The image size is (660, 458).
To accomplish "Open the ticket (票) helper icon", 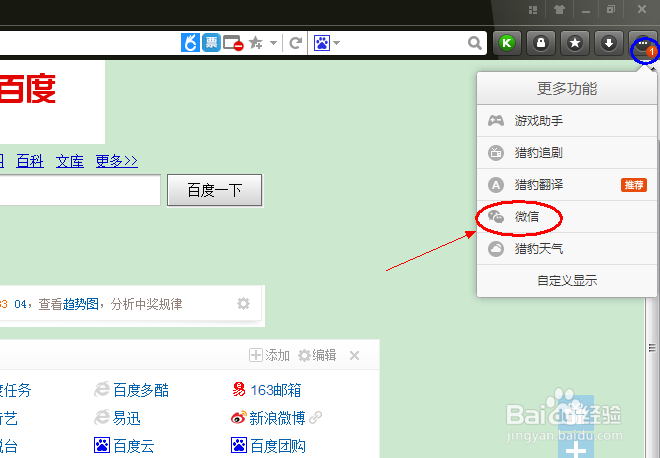I will click(x=211, y=43).
